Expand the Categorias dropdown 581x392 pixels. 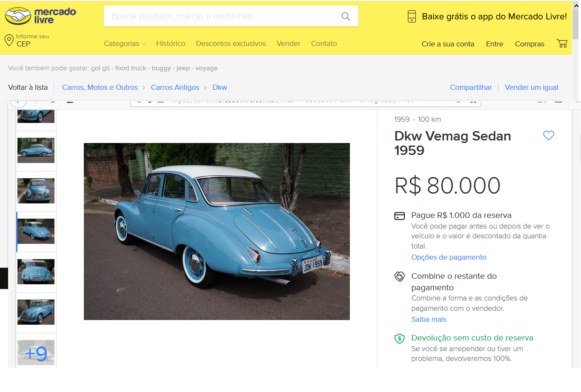pos(125,43)
